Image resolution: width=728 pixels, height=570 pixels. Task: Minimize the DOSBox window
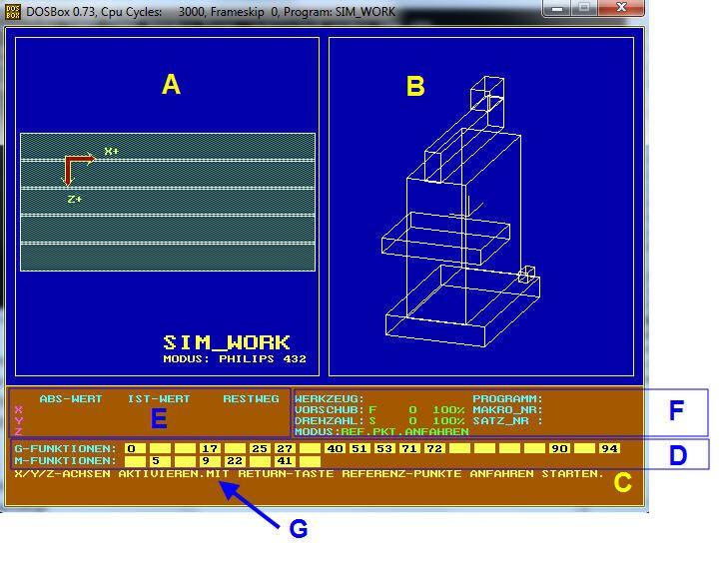tap(557, 8)
